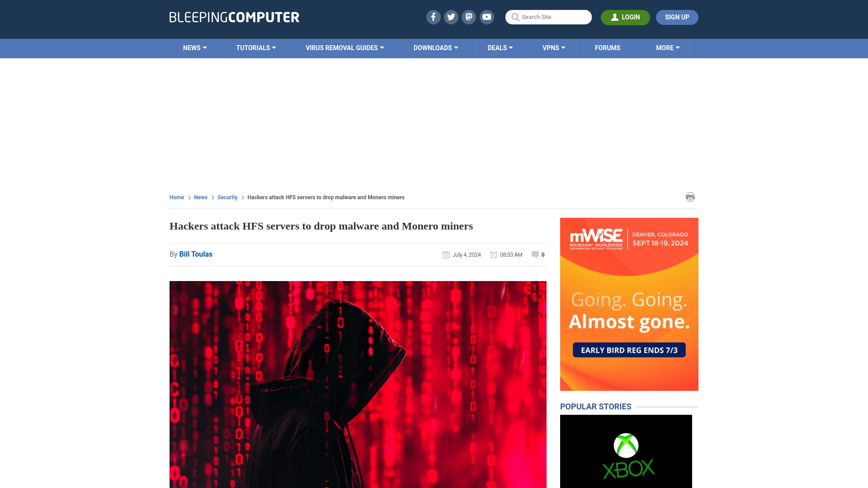Image resolution: width=868 pixels, height=488 pixels.
Task: Expand the MORE navigation dropdown
Action: click(x=667, y=47)
